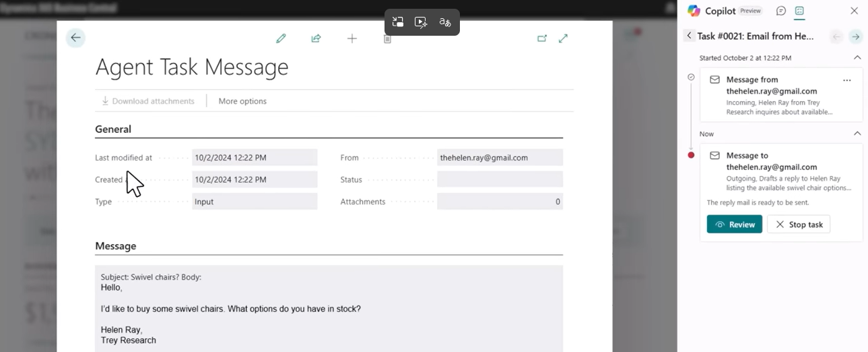Click the empty Status field
868x352 pixels.
[x=500, y=179]
